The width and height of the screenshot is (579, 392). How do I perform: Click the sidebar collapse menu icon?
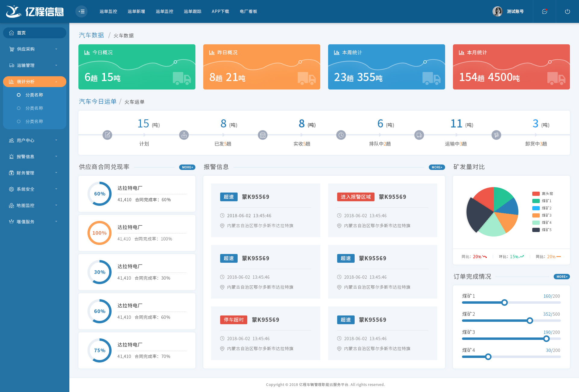coord(81,11)
